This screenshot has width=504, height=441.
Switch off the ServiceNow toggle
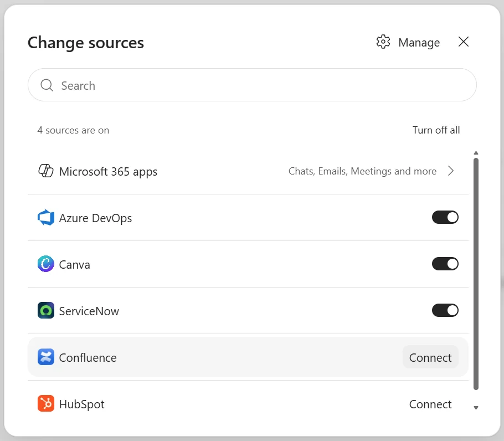coord(445,310)
